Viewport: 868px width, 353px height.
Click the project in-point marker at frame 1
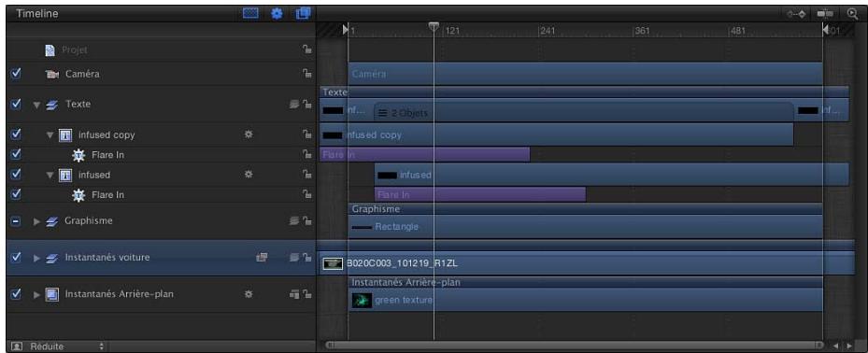coord(346,29)
